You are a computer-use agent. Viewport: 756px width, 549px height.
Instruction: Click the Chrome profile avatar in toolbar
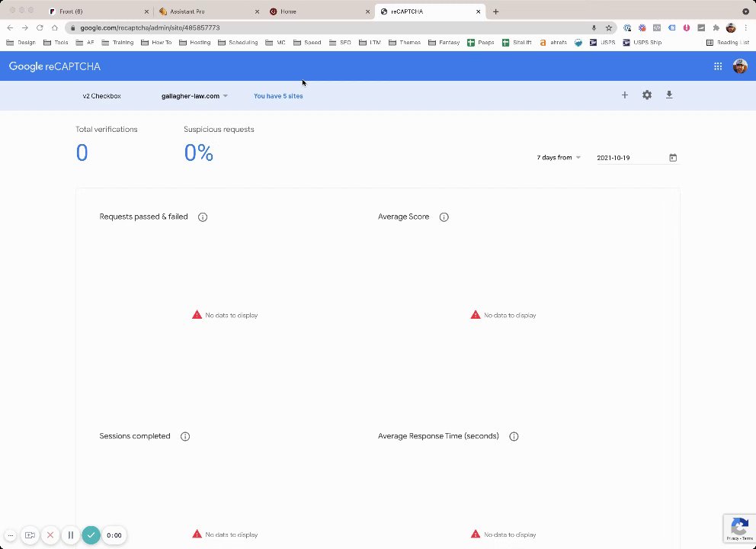point(731,28)
